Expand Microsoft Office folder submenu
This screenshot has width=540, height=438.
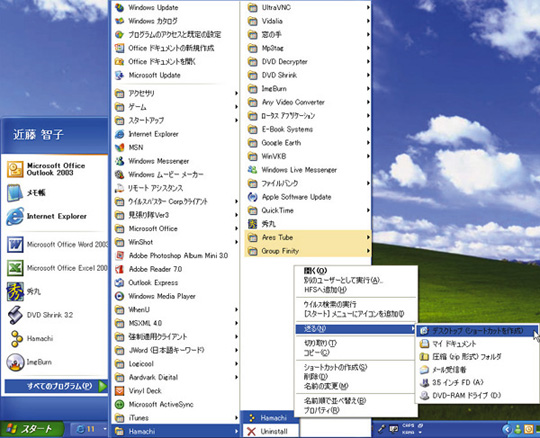coord(176,229)
